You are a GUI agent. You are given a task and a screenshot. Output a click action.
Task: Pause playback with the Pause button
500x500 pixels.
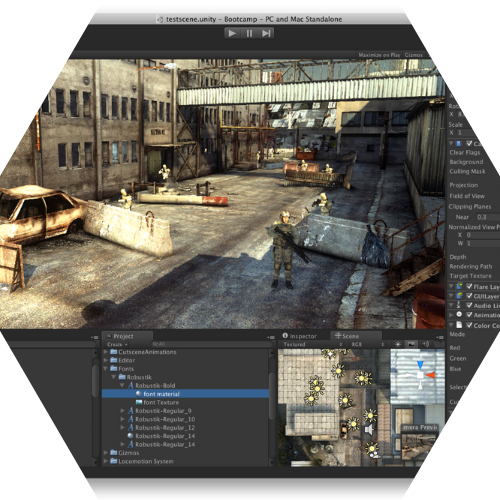coord(249,33)
